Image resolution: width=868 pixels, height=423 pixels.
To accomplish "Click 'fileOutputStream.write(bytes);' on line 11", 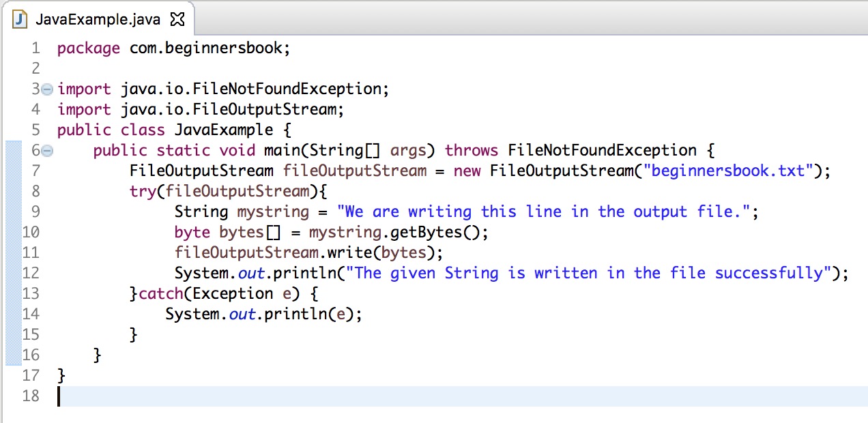I will 309,253.
